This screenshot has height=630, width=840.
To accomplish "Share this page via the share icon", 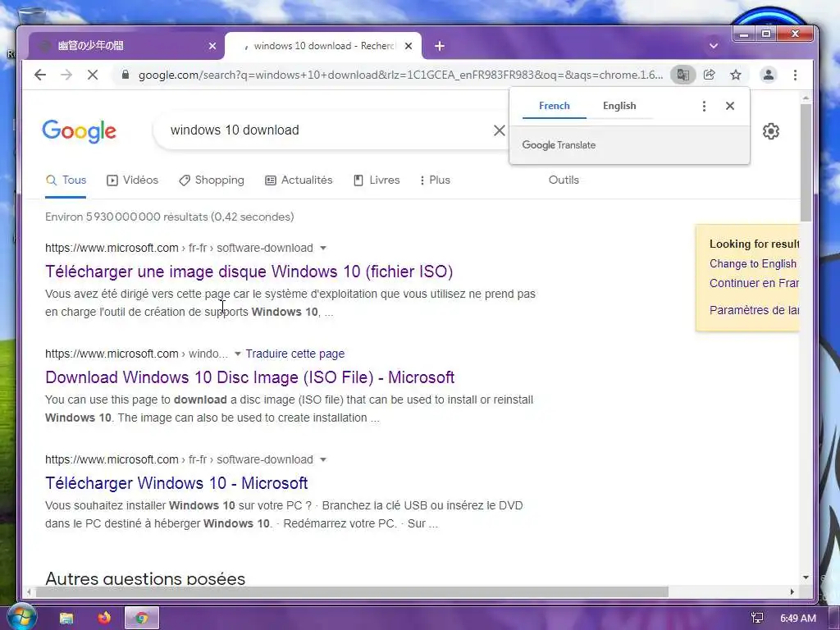I will (x=710, y=75).
